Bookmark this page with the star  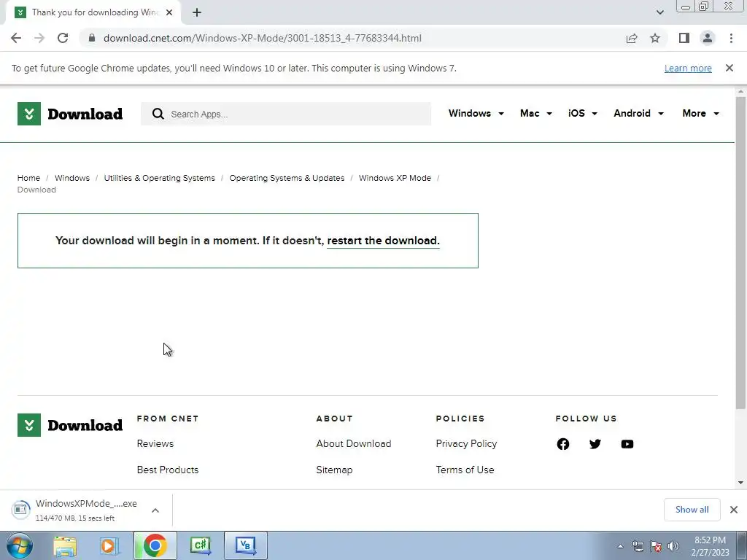click(655, 38)
